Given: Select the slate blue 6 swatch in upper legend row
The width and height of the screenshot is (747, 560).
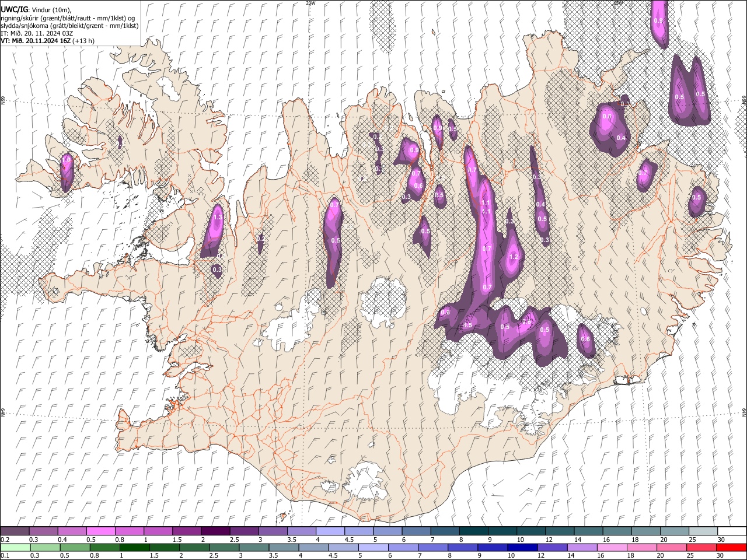Looking at the screenshot, I should 417,531.
